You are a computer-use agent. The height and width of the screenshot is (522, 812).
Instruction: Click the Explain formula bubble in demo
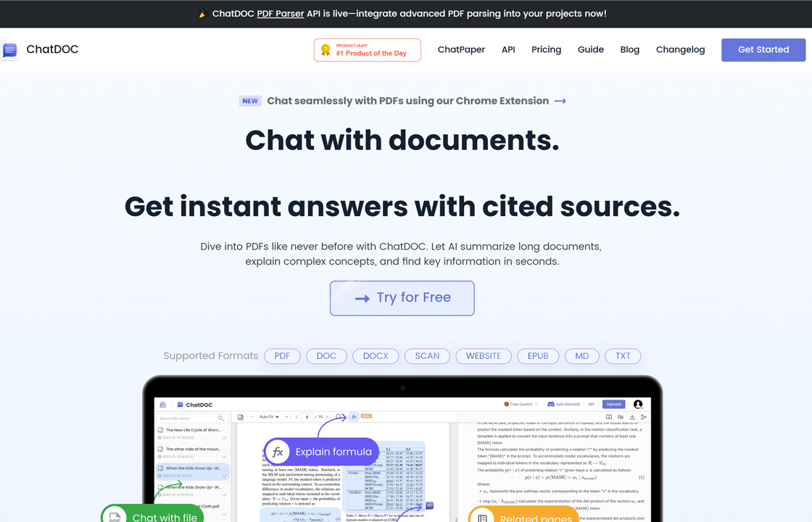tap(322, 452)
